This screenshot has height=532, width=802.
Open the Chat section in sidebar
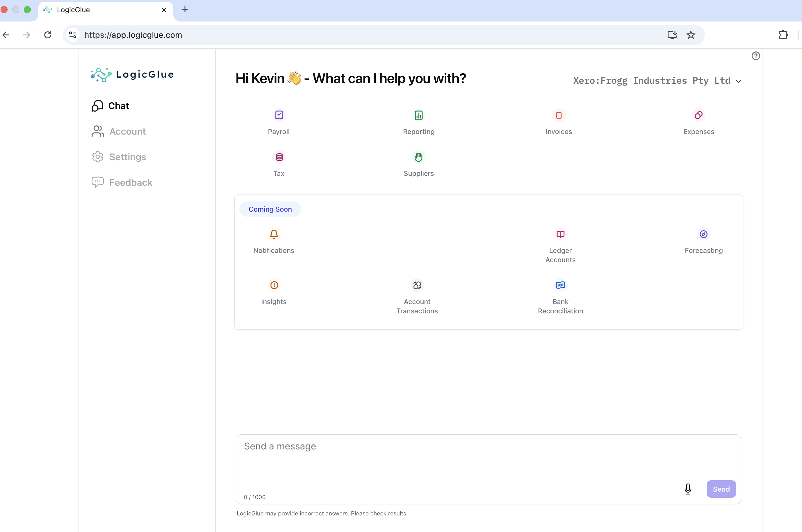coord(110,106)
